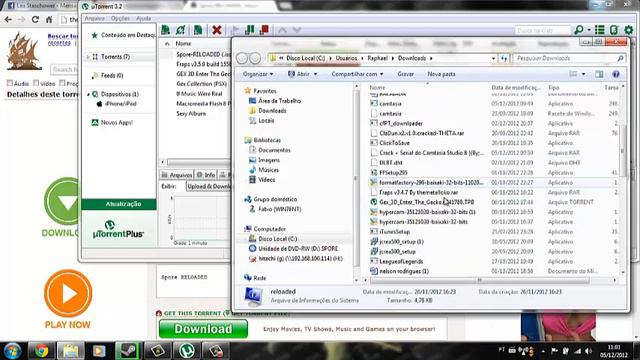
Task: Click the Explorer back arrow button
Action: pos(242,58)
